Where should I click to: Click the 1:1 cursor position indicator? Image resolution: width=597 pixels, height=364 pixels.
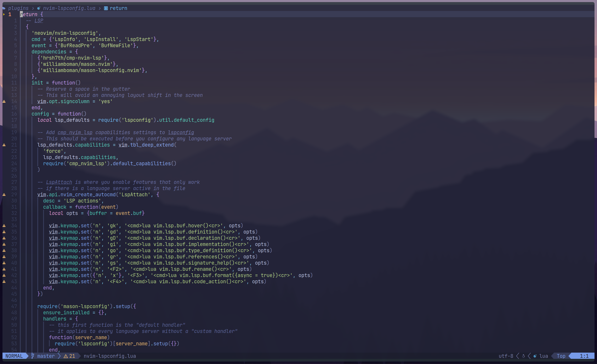tap(584, 356)
